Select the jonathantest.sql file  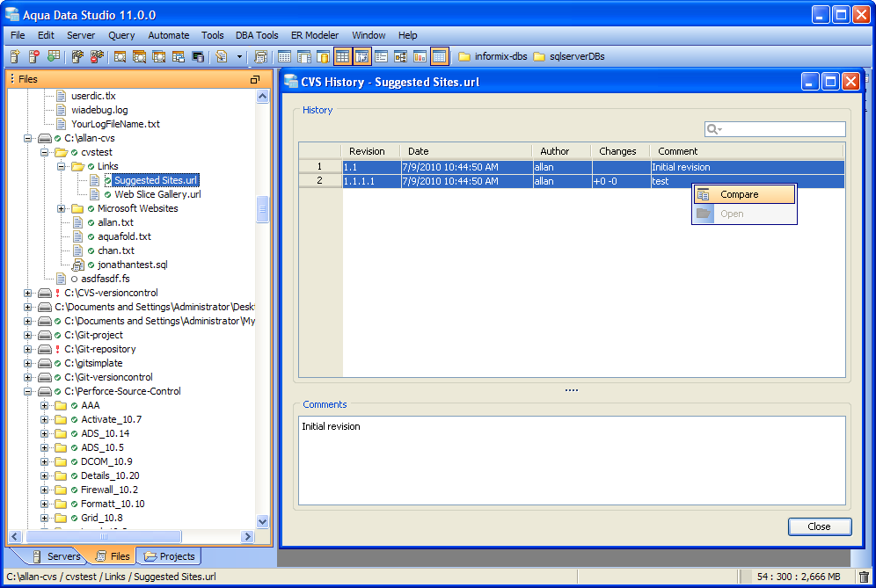[x=133, y=265]
